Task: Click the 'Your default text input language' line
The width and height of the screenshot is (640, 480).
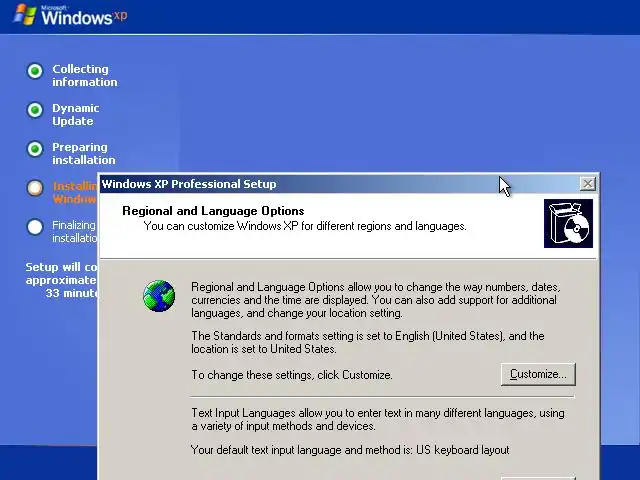Action: (x=350, y=450)
